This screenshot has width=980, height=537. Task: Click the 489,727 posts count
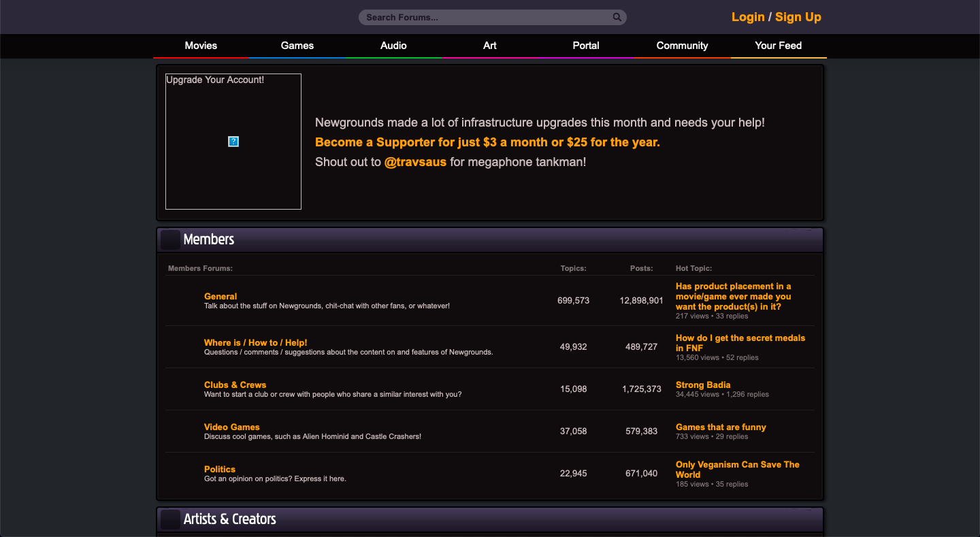pos(642,346)
